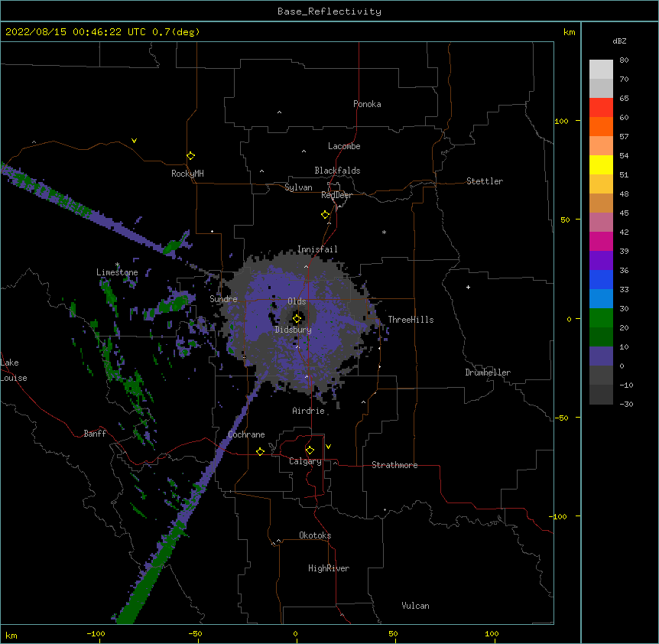Click the Limestone label on the map
Screen dimensions: 659x644
tap(117, 272)
